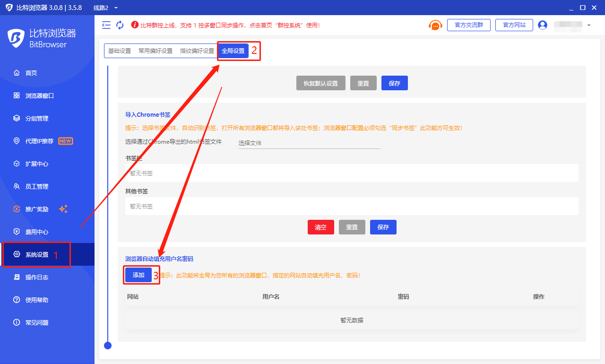The width and height of the screenshot is (605, 364).
Task: Click 添加 to add autofill credentials
Action: pyautogui.click(x=138, y=275)
